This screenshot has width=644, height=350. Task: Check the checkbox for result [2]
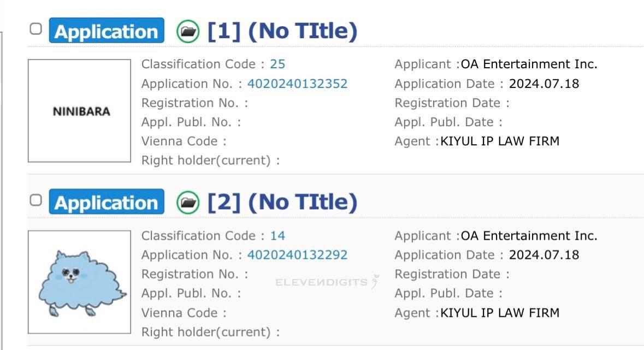(x=36, y=200)
